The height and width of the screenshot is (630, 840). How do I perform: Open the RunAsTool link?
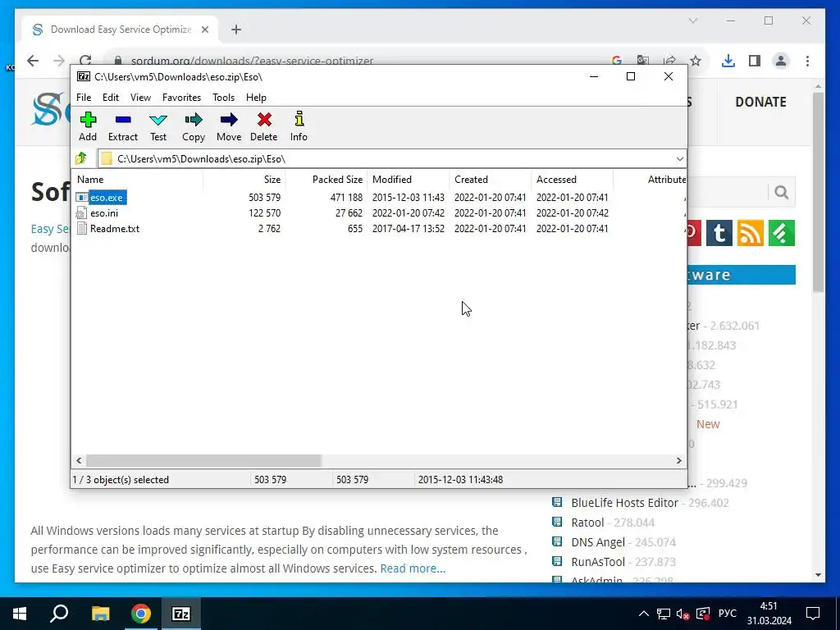(x=598, y=562)
